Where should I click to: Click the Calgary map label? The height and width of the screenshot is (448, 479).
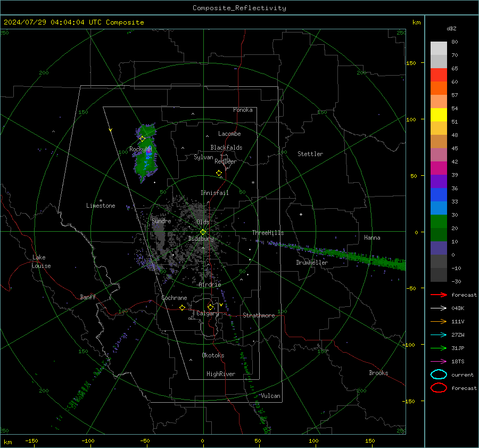click(208, 313)
